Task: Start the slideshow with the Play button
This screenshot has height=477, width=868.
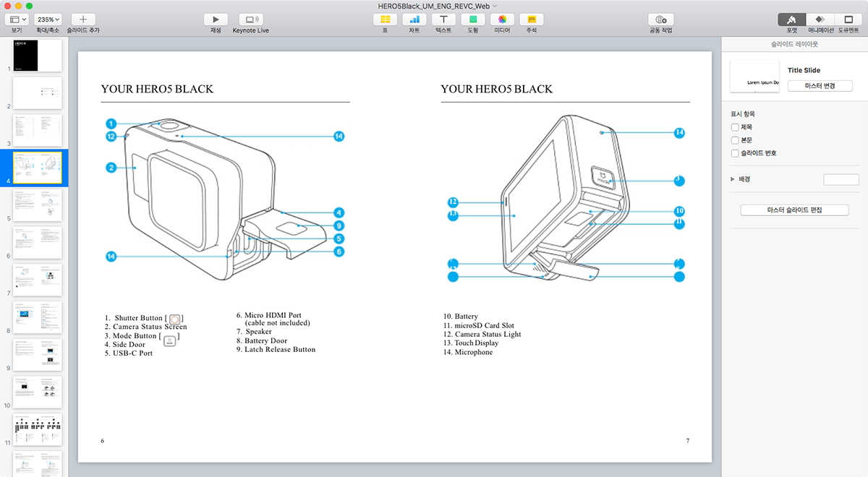Action: tap(216, 19)
